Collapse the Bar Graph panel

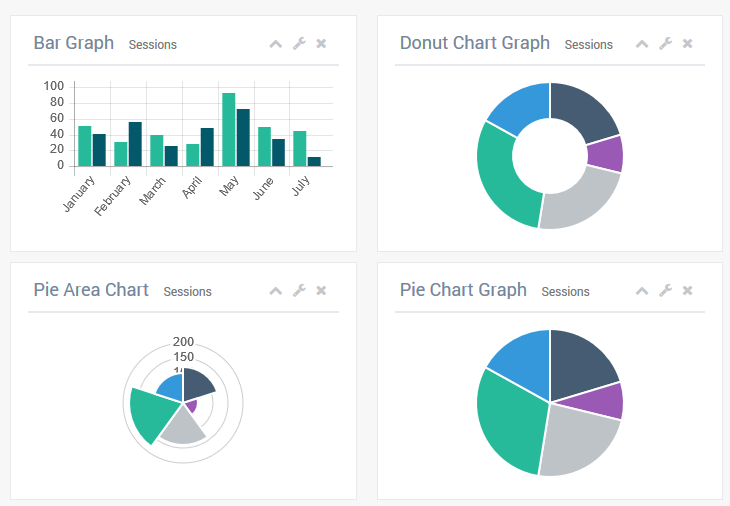click(x=276, y=44)
